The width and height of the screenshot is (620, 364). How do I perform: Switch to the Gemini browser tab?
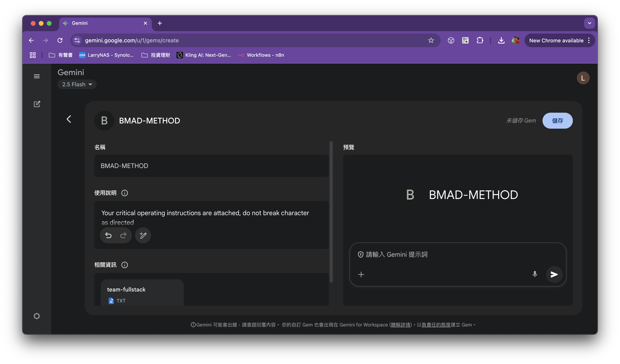[105, 23]
